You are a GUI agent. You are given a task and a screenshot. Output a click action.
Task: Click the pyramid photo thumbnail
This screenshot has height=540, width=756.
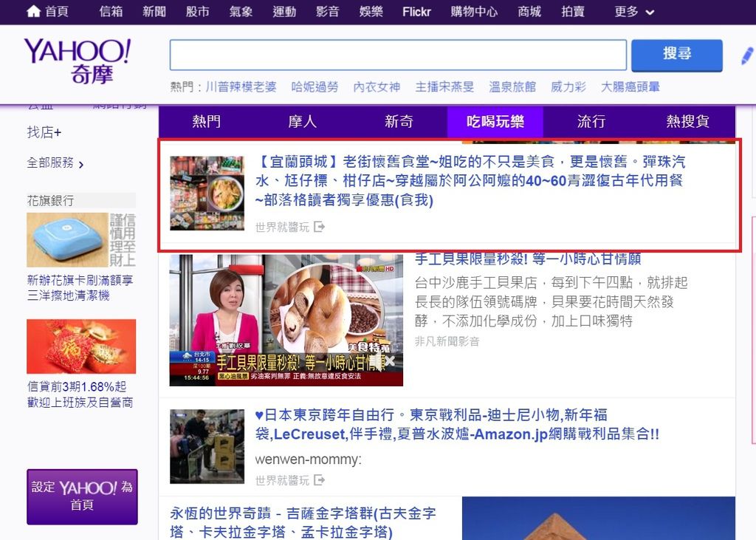pos(598,519)
